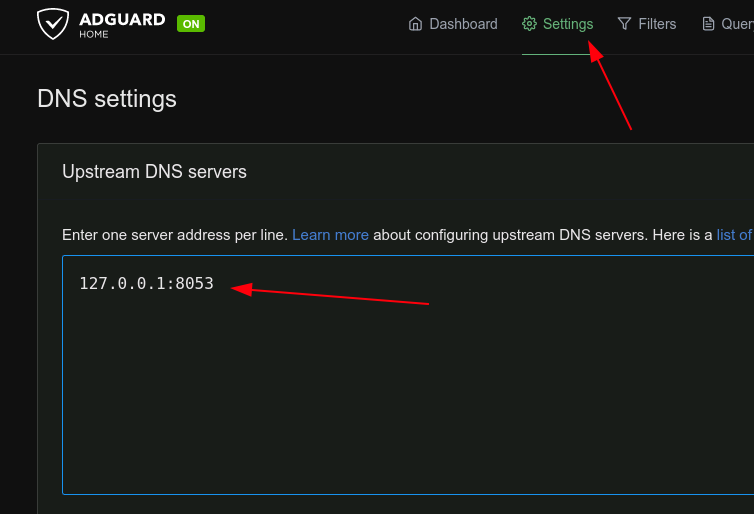Click the Upstream DNS servers section title
Screen dimensions: 754x514
(x=154, y=172)
